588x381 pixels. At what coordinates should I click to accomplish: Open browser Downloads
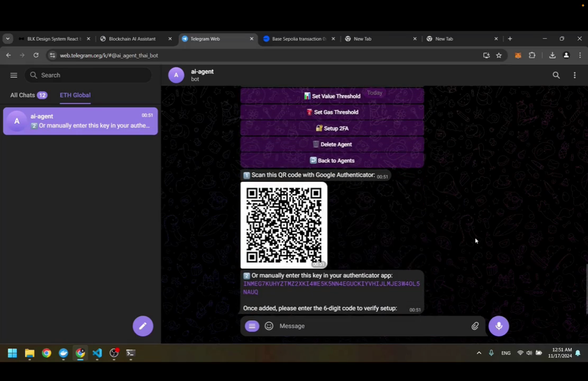pyautogui.click(x=553, y=56)
